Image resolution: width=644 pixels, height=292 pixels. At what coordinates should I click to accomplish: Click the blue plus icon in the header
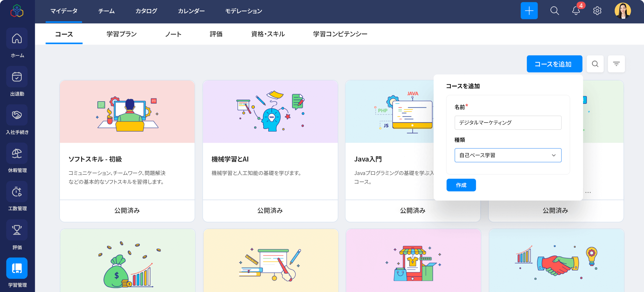coord(529,11)
